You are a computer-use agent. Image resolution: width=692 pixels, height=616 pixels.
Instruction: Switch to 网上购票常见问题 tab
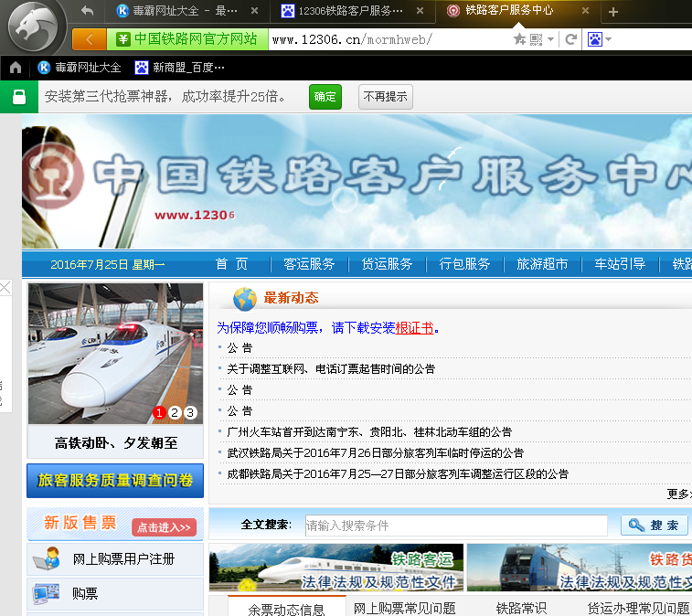pyautogui.click(x=404, y=608)
